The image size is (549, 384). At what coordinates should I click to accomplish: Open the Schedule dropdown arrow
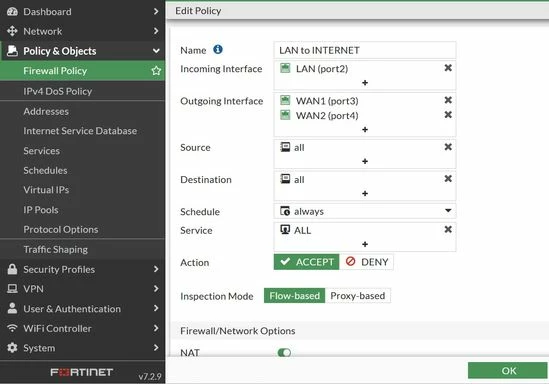[448, 211]
